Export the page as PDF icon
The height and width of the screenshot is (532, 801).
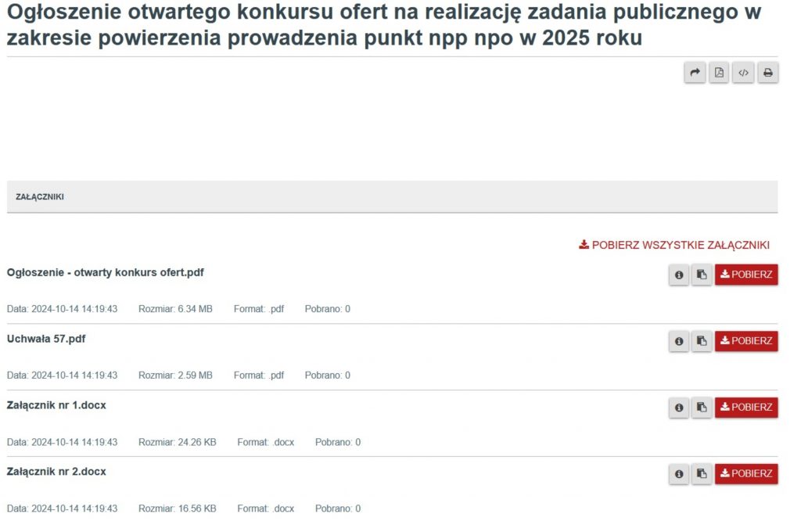[719, 73]
